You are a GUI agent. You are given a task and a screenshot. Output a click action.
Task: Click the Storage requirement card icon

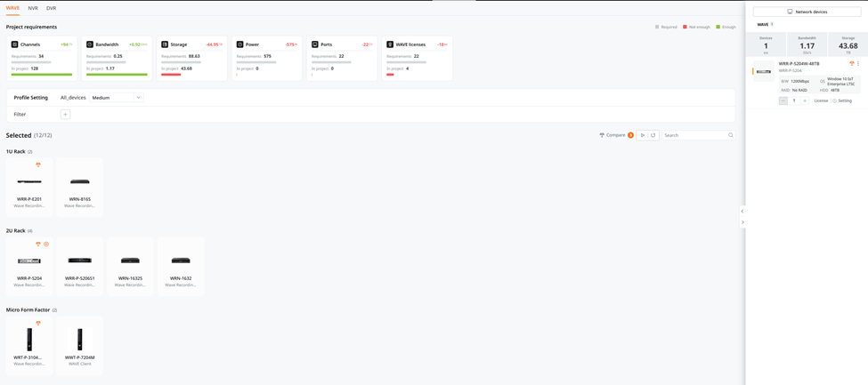165,44
